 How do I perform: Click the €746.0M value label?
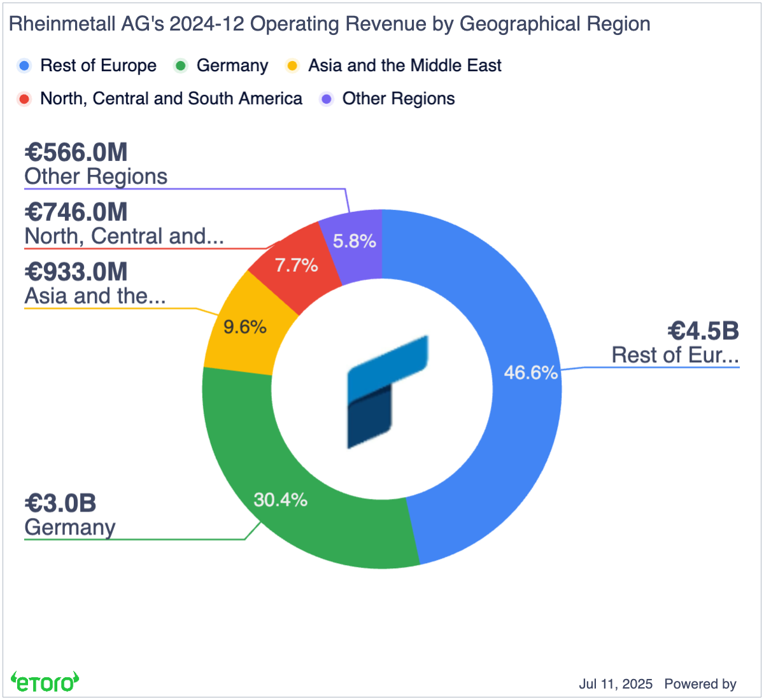coord(76,212)
